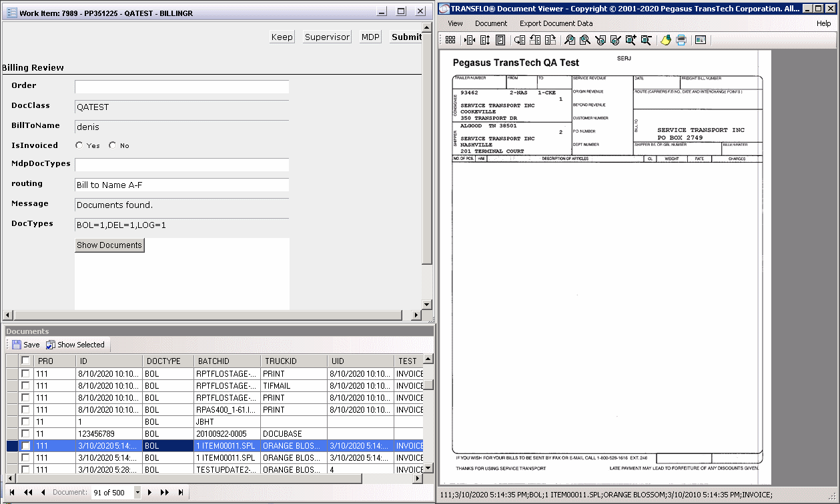Click the fit-to-height icon in viewer toolbar
The width and height of the screenshot is (840, 504).
coord(485,40)
